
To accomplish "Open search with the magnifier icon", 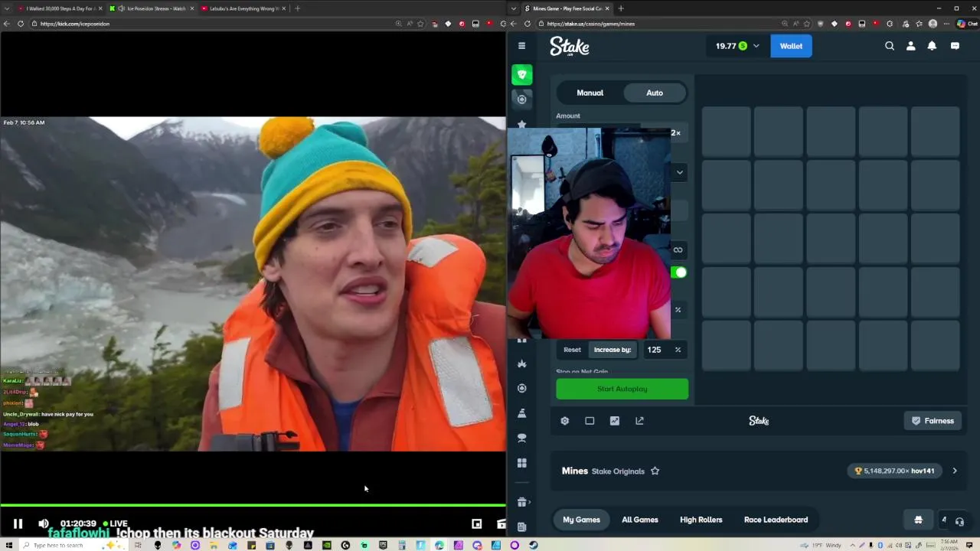I will [890, 46].
